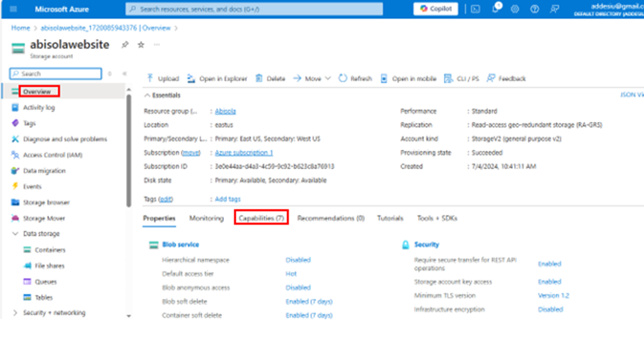
Task: Open Storage browser icon in sidebar
Action: pyautogui.click(x=15, y=202)
